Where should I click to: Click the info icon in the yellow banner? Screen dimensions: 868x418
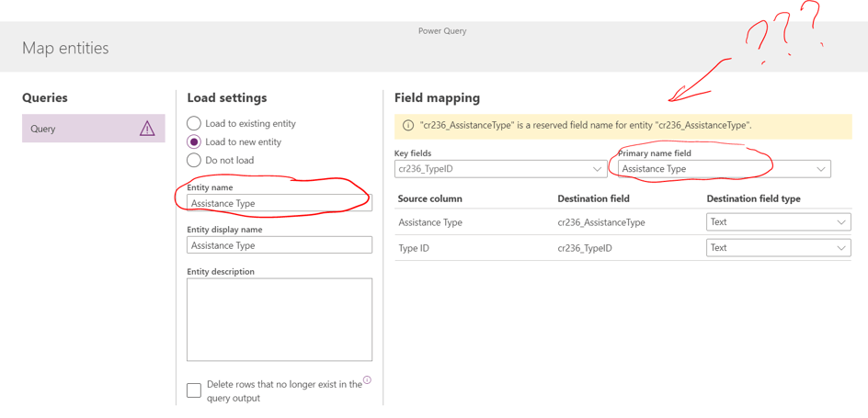408,126
